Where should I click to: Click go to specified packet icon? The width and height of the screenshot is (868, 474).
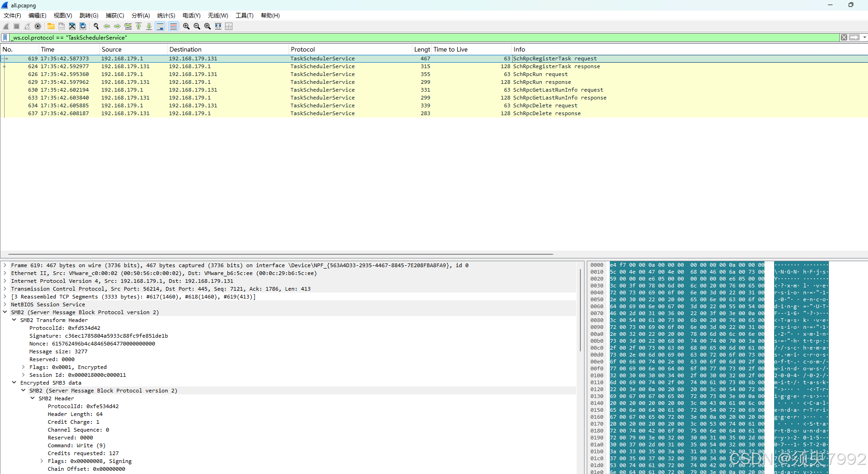(128, 26)
